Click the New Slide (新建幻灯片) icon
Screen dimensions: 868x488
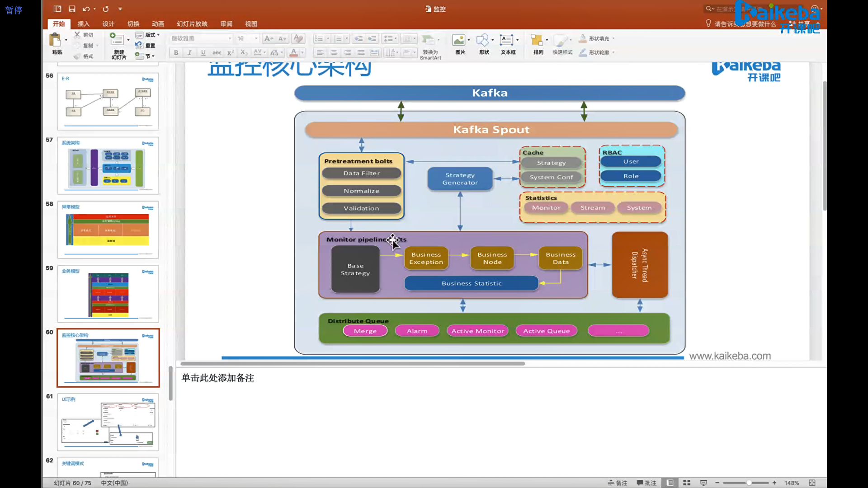(117, 40)
